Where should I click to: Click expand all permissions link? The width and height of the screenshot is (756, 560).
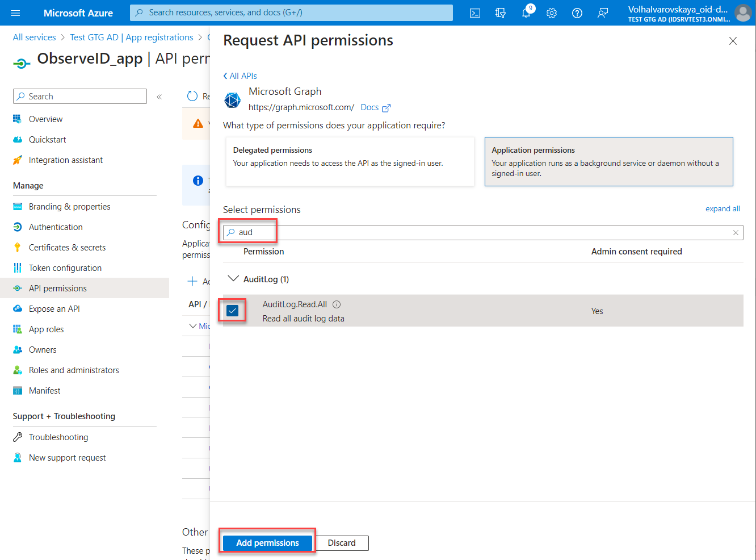click(722, 209)
